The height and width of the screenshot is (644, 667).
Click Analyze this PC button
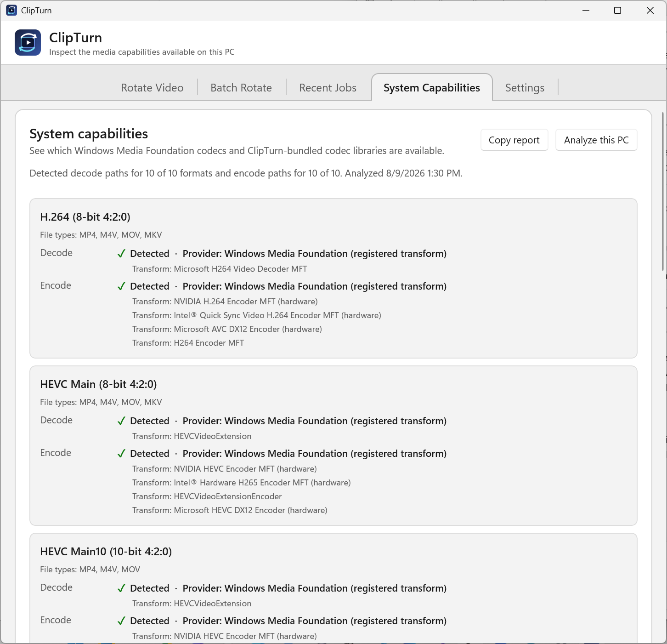coord(596,140)
